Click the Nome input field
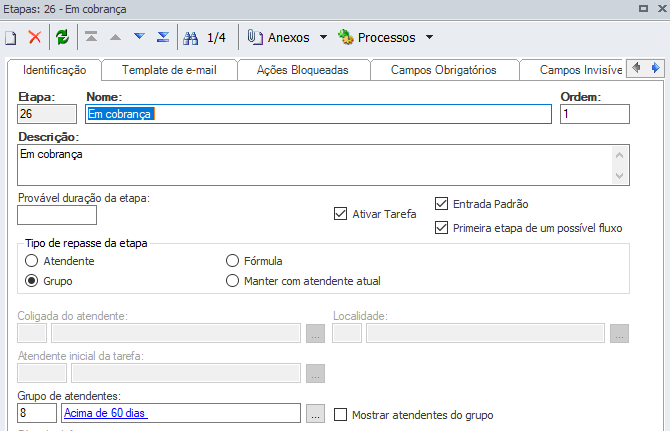The width and height of the screenshot is (670, 431). point(318,114)
